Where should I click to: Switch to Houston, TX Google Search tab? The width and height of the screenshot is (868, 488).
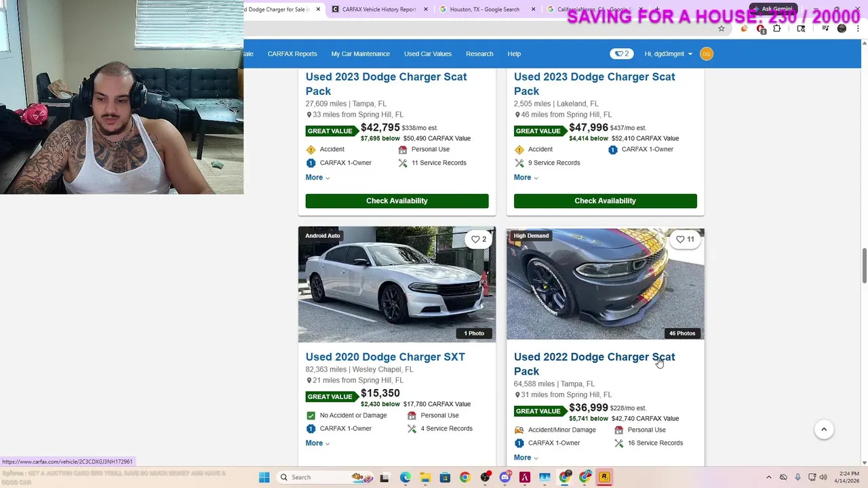tap(484, 9)
